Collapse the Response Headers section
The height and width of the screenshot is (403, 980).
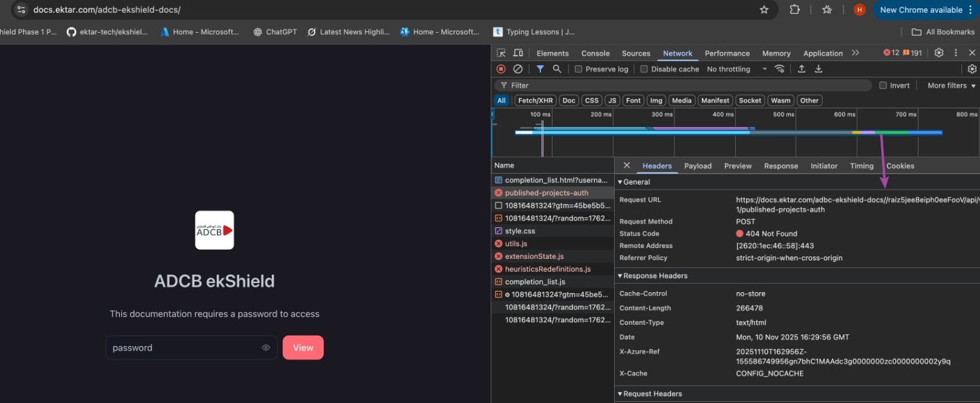(x=652, y=276)
